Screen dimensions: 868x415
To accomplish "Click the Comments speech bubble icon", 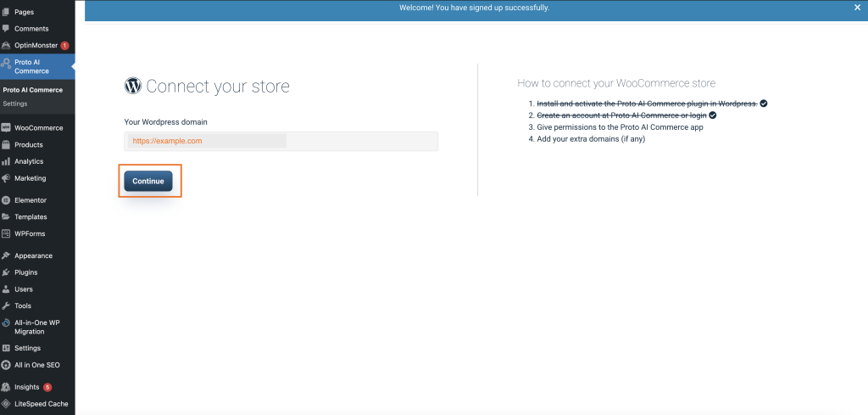I will click(x=6, y=28).
